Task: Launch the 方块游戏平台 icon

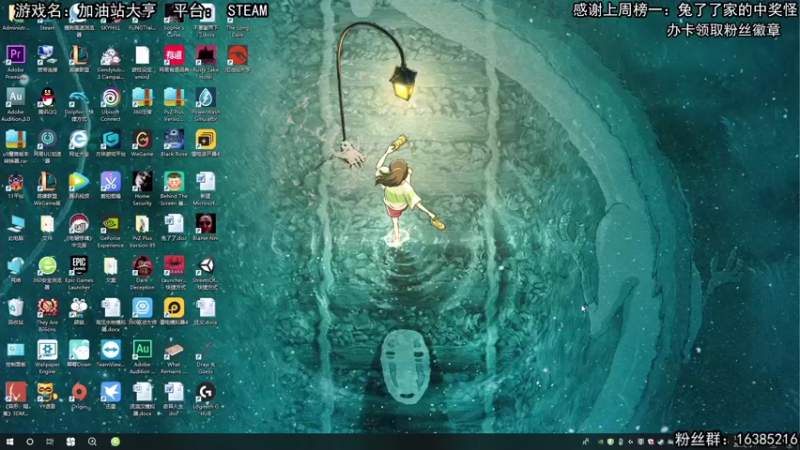Action: pyautogui.click(x=110, y=139)
